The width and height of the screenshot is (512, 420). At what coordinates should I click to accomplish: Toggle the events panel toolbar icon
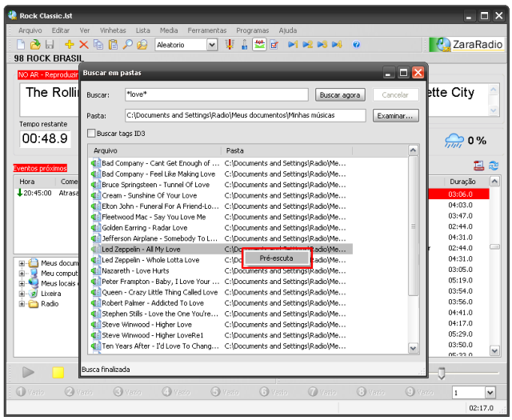pos(259,45)
